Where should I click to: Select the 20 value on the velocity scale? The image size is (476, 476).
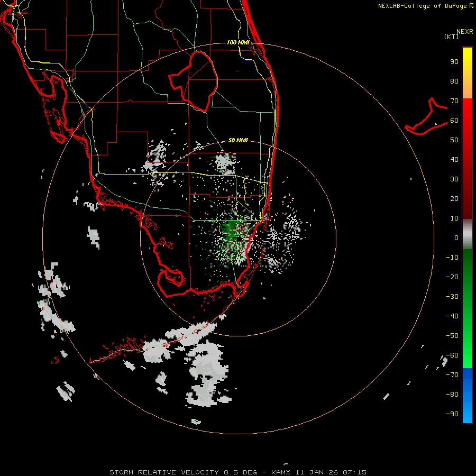click(x=454, y=198)
